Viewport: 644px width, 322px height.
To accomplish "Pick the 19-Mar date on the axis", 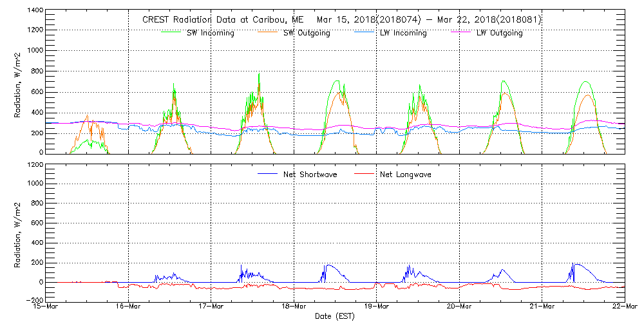I will 377,307.
